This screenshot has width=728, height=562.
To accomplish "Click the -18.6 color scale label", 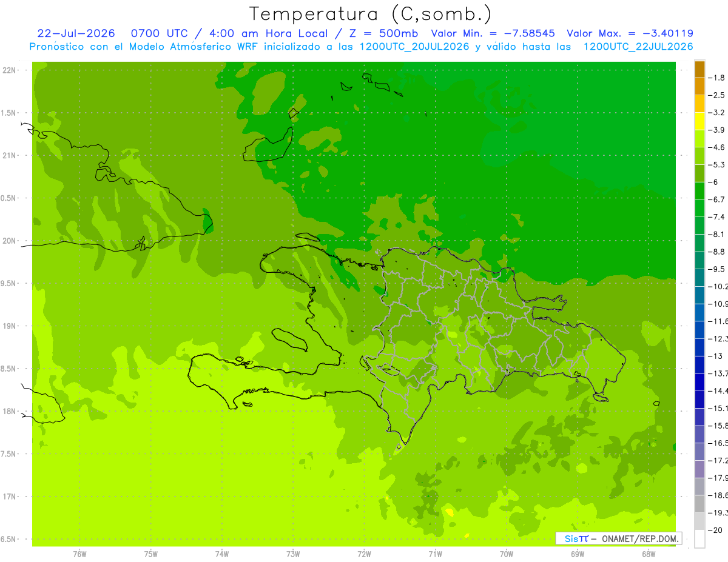I will [x=718, y=495].
